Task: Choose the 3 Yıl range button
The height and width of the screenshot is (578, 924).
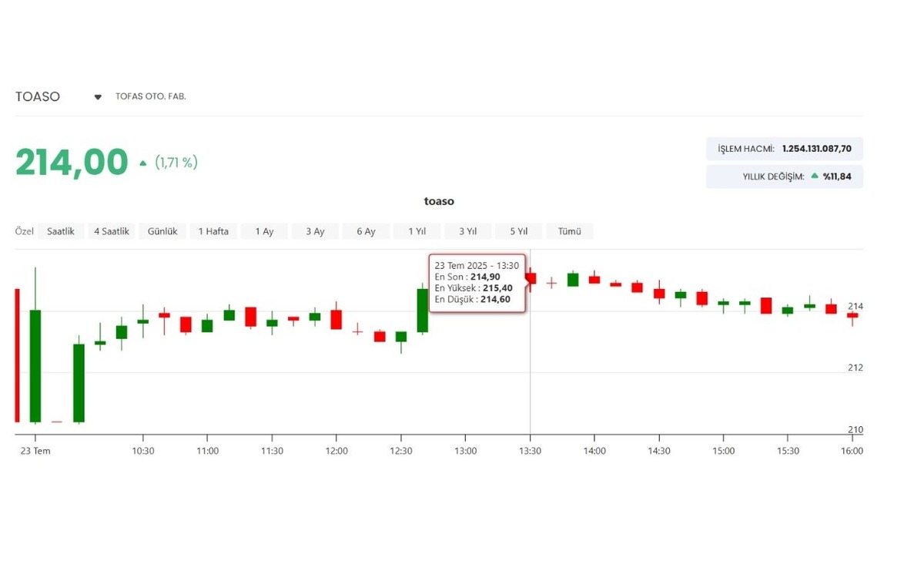Action: [x=467, y=231]
